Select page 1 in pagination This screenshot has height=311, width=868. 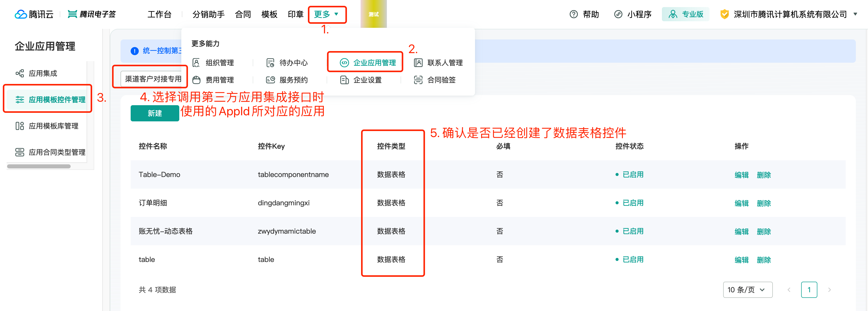pyautogui.click(x=809, y=290)
